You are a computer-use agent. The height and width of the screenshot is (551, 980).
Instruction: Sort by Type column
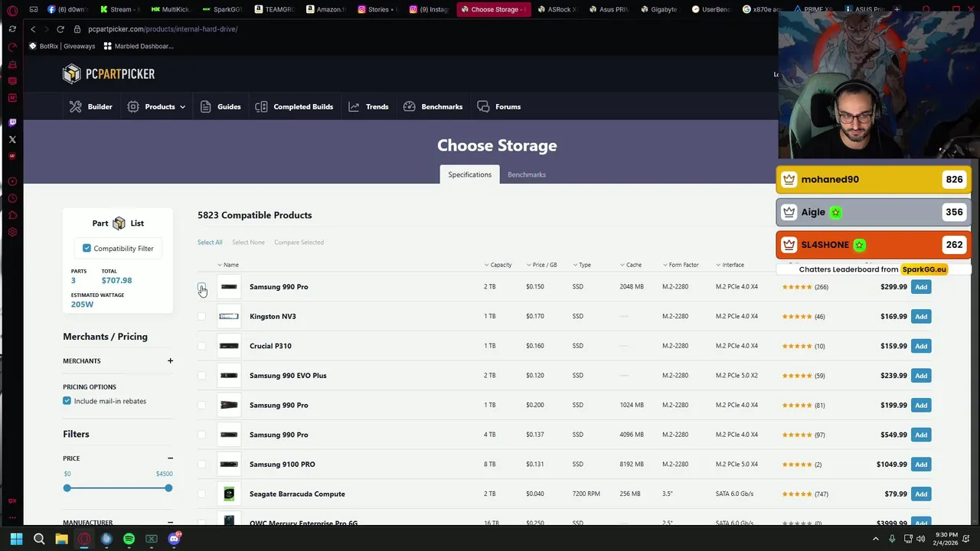coord(582,265)
